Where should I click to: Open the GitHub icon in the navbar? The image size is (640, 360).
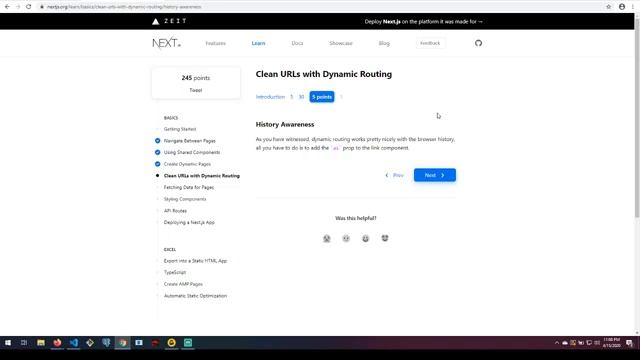tap(478, 43)
